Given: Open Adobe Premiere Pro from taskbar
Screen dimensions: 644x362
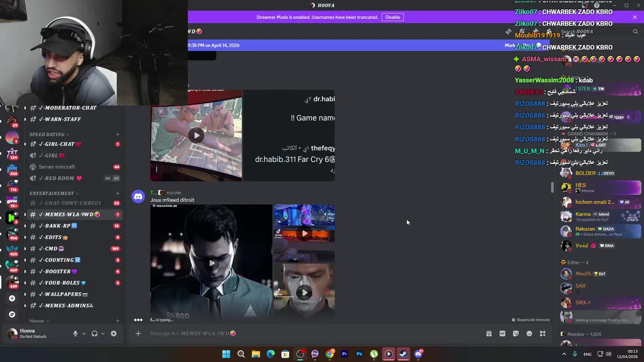Looking at the screenshot, I should (345, 354).
